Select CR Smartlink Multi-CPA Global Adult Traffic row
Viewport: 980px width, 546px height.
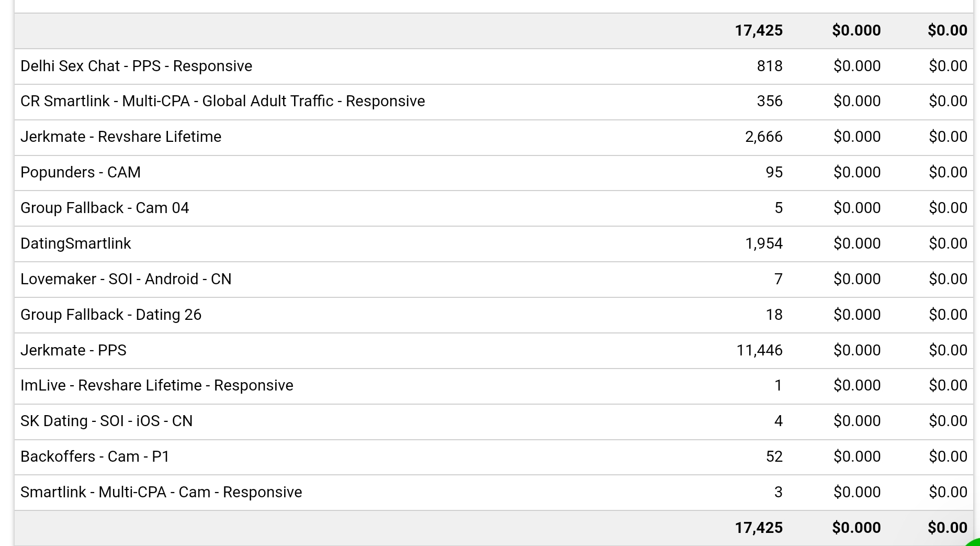[x=493, y=102]
